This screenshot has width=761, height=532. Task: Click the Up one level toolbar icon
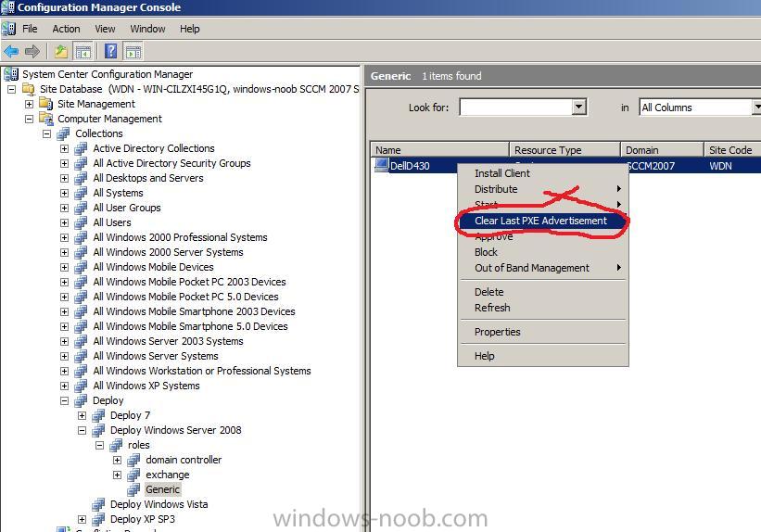click(x=60, y=51)
